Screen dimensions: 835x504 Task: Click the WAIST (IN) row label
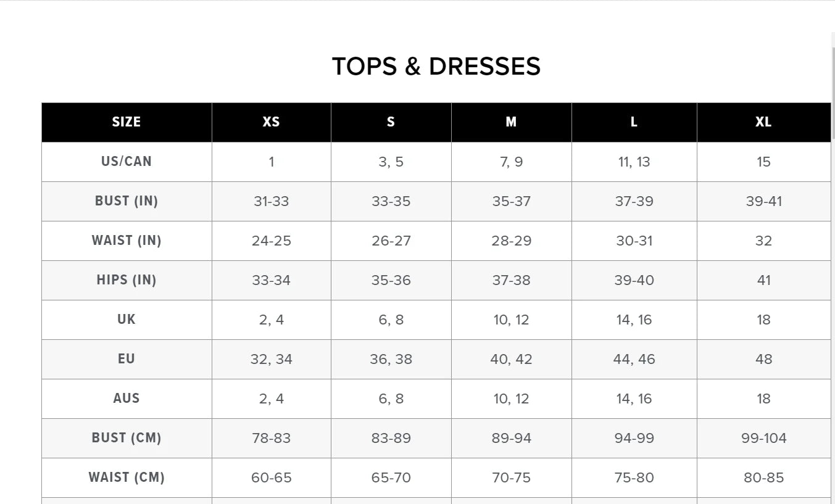[x=127, y=241]
